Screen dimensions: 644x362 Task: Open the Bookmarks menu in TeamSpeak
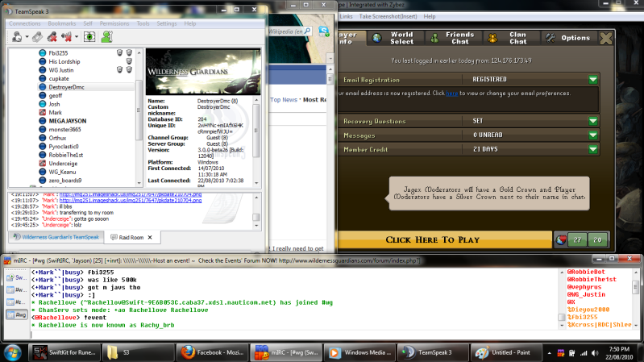62,23
